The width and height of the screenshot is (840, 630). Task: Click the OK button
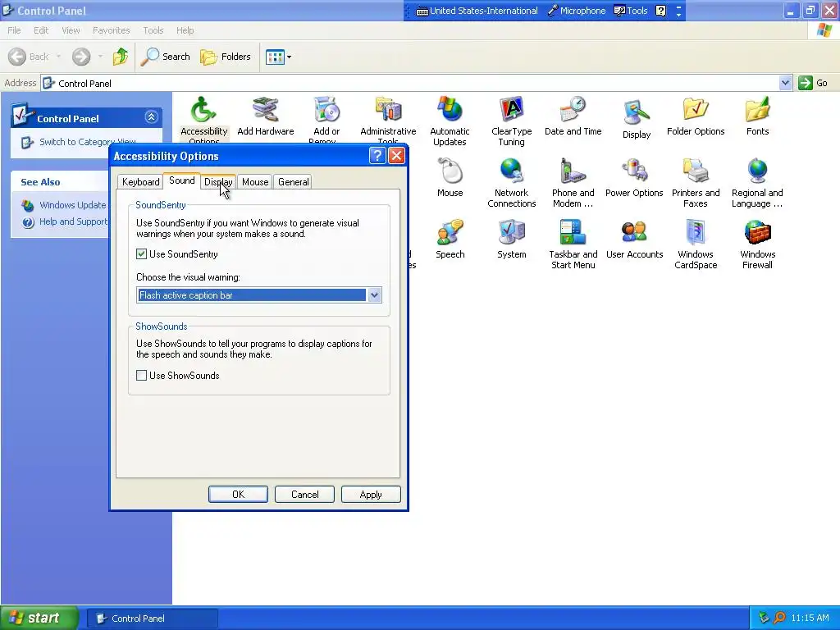[238, 495]
